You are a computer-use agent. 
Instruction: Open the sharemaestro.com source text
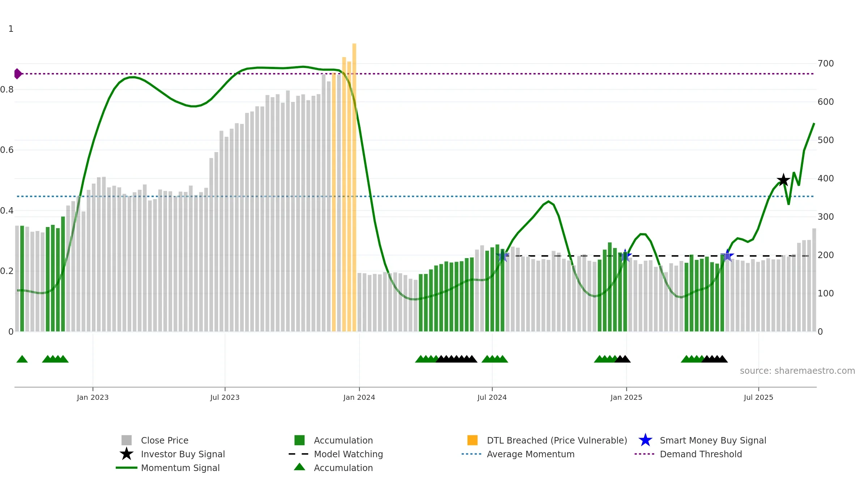[797, 371]
